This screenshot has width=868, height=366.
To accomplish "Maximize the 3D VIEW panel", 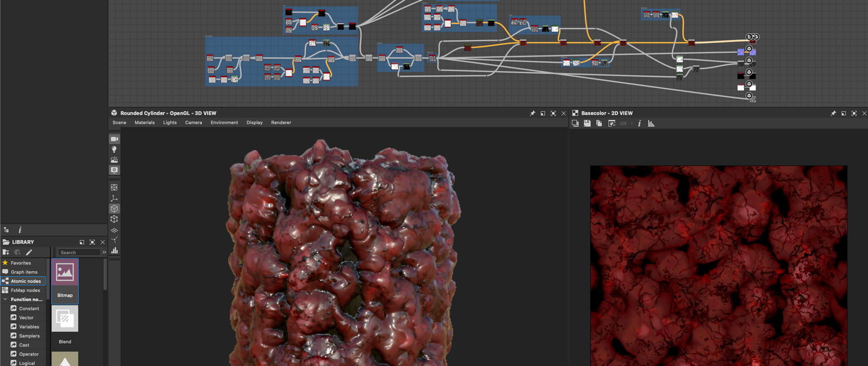I will pyautogui.click(x=553, y=113).
